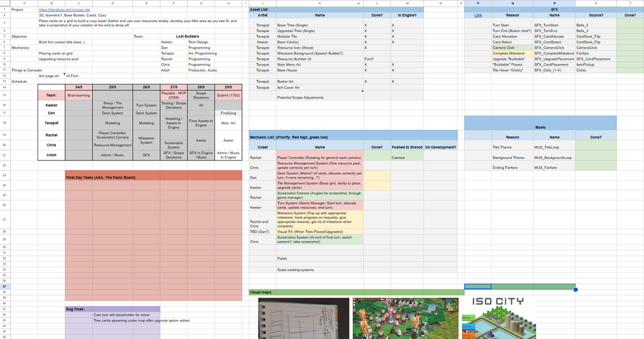Select the 'Modular Tile' asset cell
This screenshot has height=339, width=644.
[x=320, y=37]
